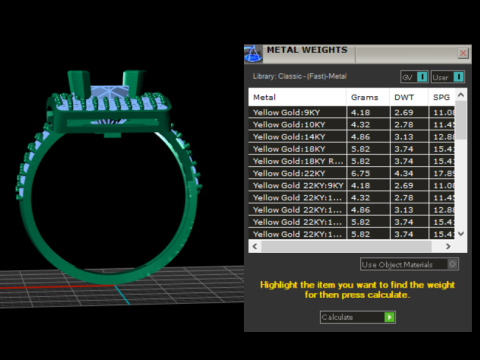Viewport: 480px width, 360px height.
Task: Click the horizontal scrollbar thumb
Action: click(x=346, y=246)
